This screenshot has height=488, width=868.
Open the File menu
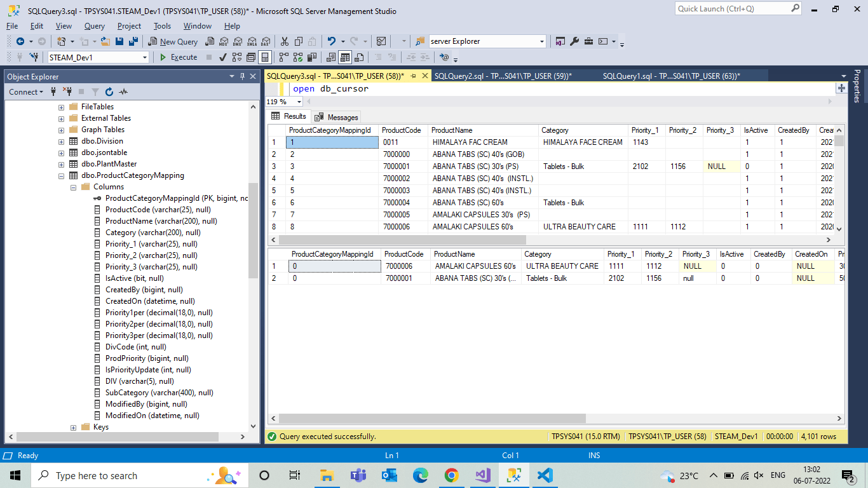12,26
